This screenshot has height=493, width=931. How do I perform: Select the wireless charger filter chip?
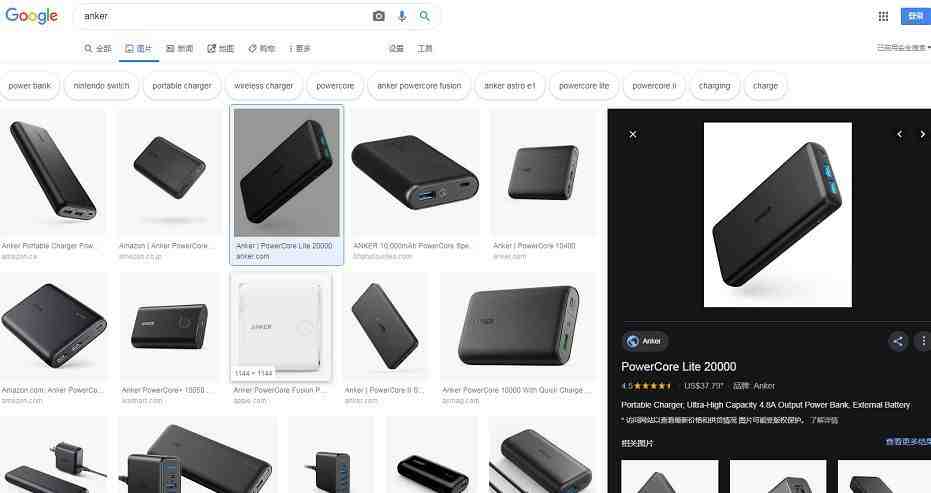point(264,86)
